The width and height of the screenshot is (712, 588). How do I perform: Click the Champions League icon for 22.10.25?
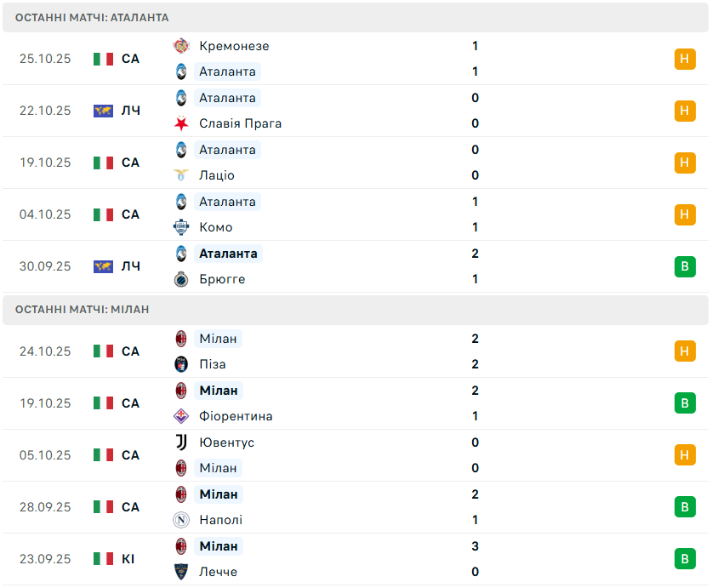tap(103, 111)
